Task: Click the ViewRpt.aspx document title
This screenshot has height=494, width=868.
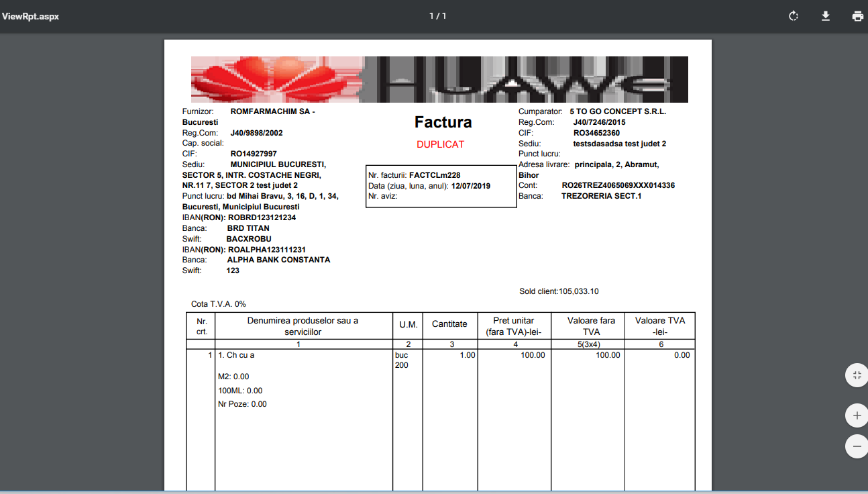Action: (x=30, y=16)
